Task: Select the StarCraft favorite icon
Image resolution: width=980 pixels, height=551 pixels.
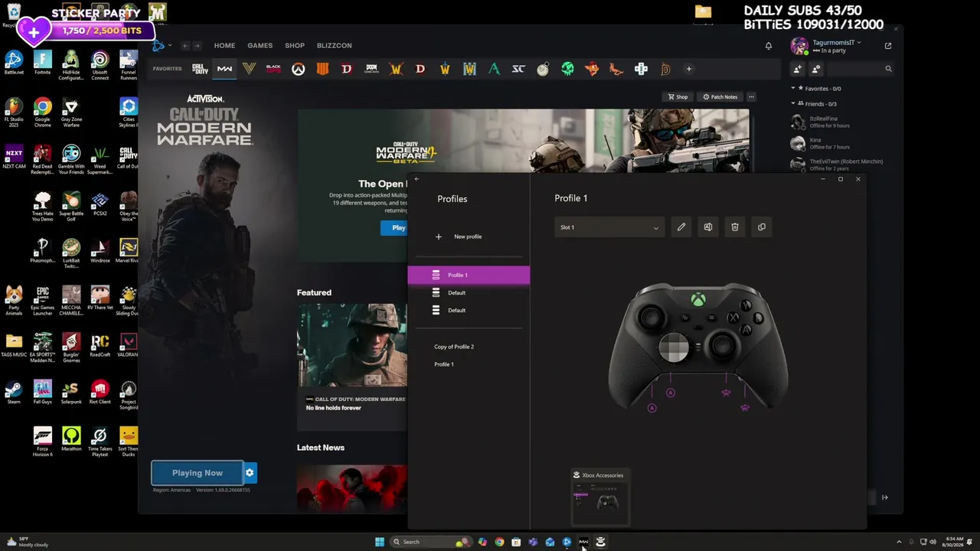Action: coord(518,69)
